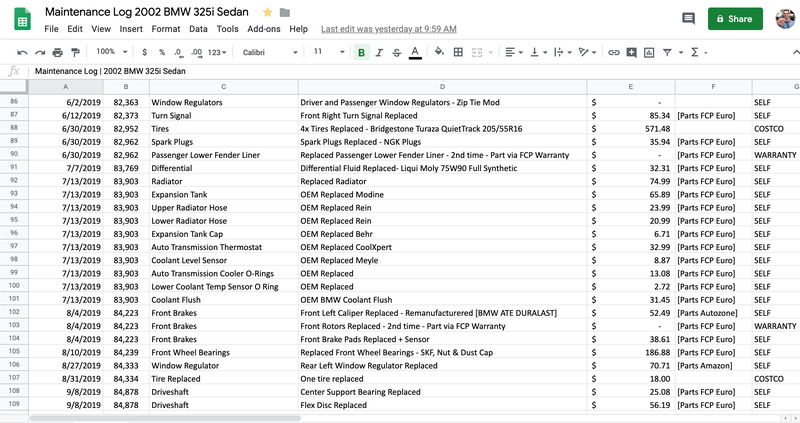
Task: Insert a link
Action: click(x=614, y=52)
